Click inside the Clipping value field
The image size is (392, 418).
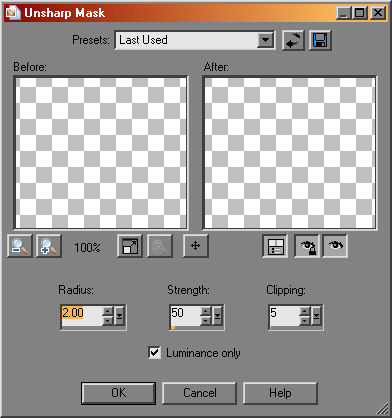[x=284, y=316]
